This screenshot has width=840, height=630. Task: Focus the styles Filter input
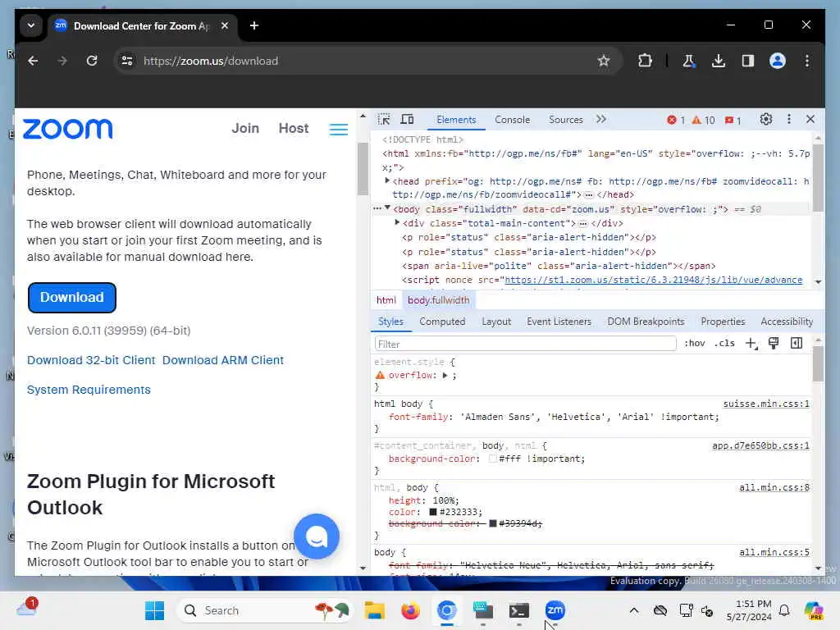[526, 344]
